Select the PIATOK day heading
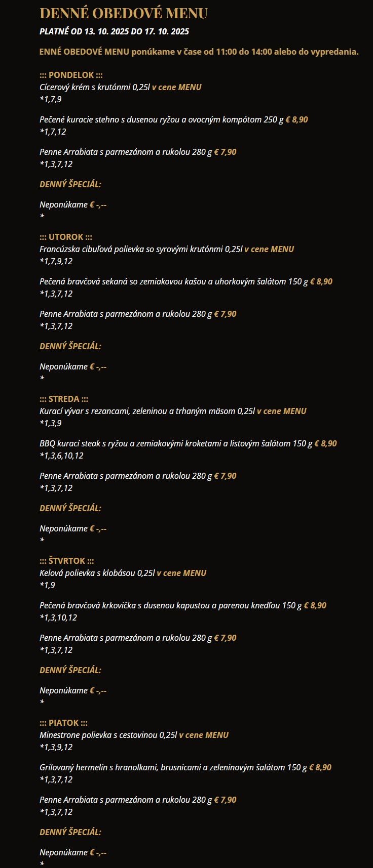Image resolution: width=373 pixels, height=868 pixels. tap(63, 723)
